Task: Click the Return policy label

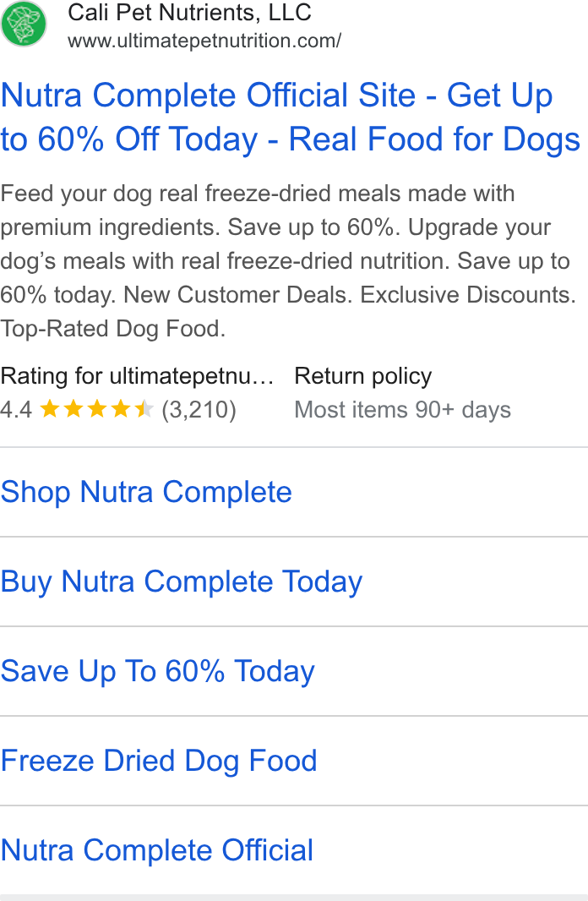Action: (363, 376)
